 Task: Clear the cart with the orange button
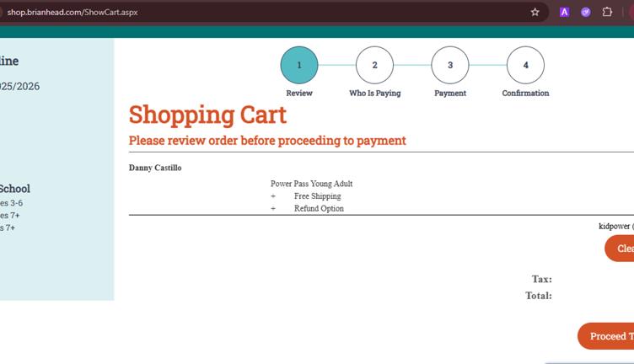point(620,249)
